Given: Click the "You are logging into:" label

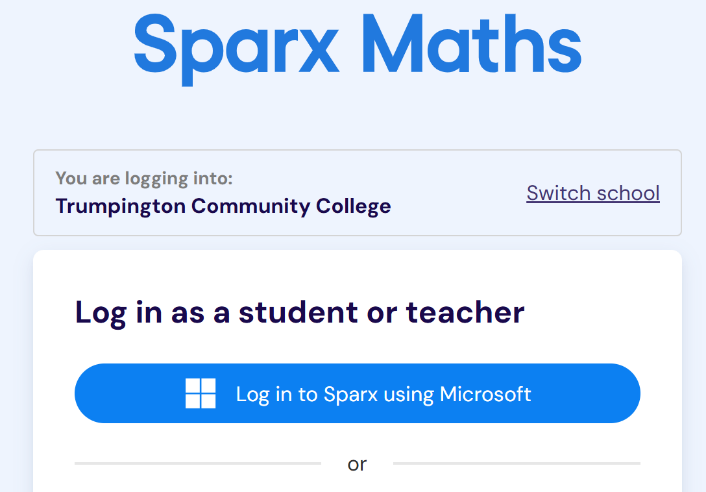Looking at the screenshot, I should coord(144,178).
